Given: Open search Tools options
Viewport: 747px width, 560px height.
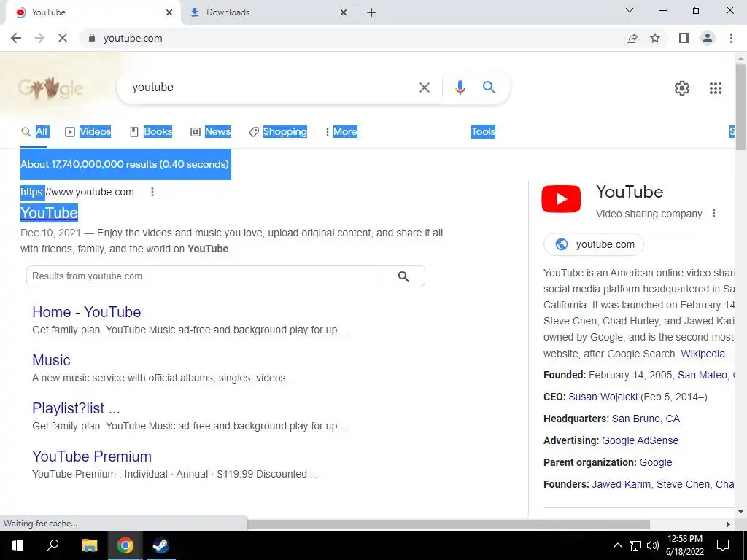Looking at the screenshot, I should 483,132.
